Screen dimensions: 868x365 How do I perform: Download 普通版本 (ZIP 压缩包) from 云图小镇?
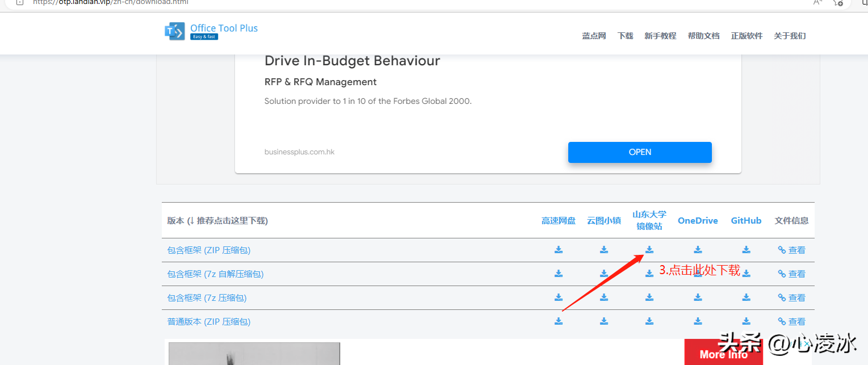click(604, 321)
